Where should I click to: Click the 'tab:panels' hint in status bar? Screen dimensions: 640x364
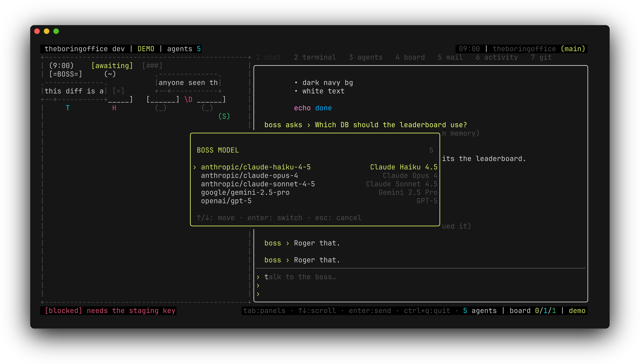pos(264,311)
